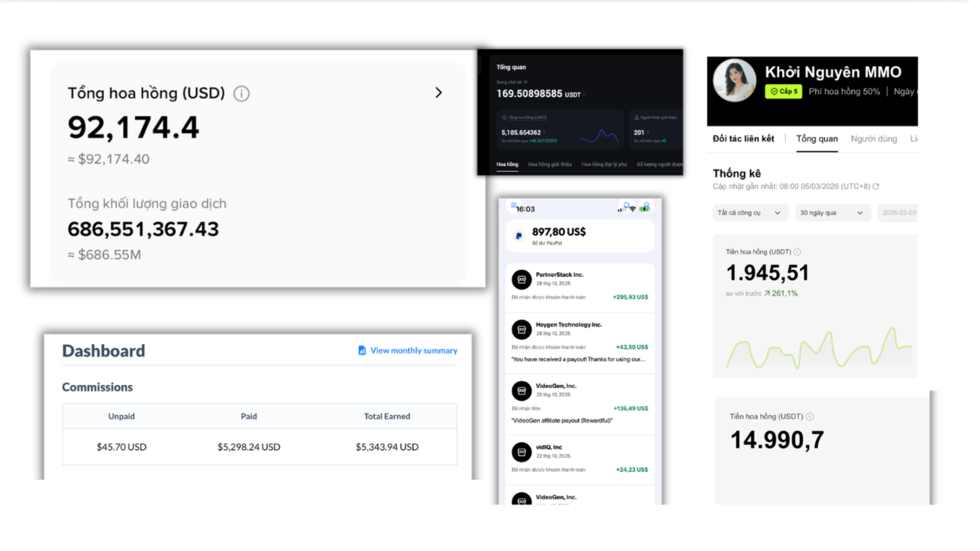This screenshot has width=980, height=551.
Task: Open the View monthly summary link
Action: (x=414, y=350)
